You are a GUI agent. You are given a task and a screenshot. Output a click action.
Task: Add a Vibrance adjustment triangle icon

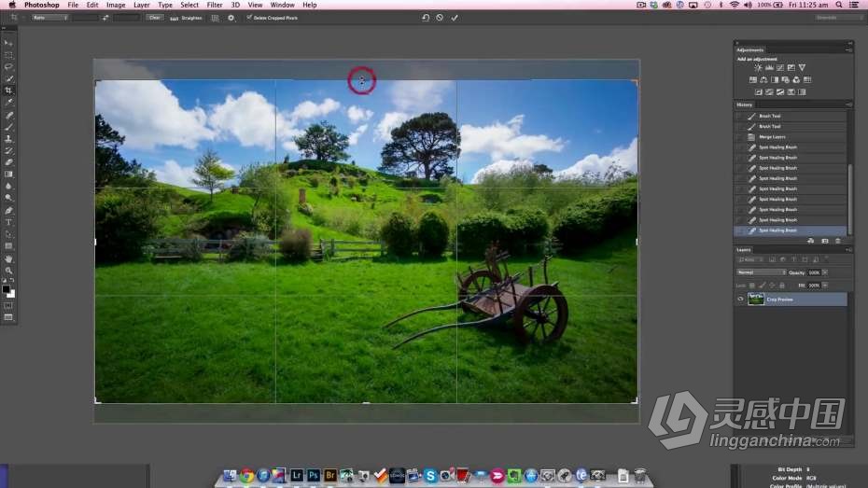coord(802,67)
